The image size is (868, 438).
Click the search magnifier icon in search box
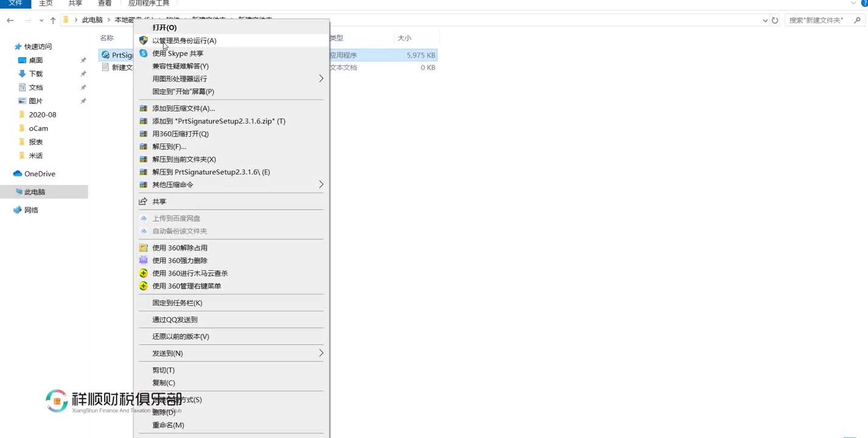(x=859, y=20)
